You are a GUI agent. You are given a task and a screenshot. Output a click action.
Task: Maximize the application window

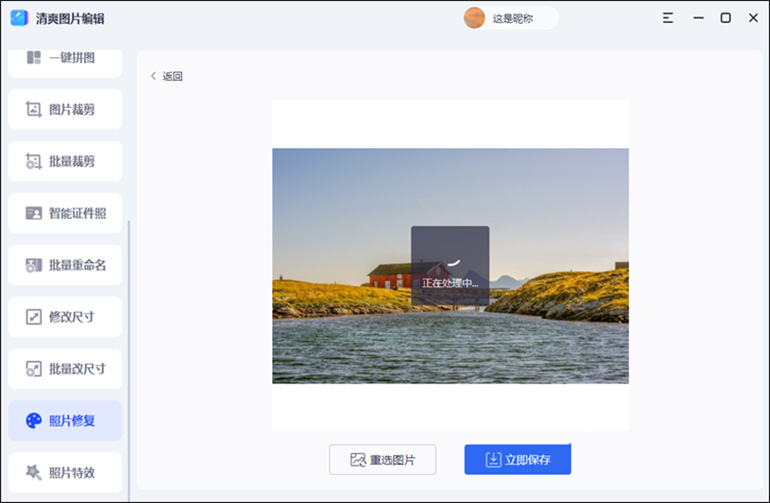tap(725, 18)
